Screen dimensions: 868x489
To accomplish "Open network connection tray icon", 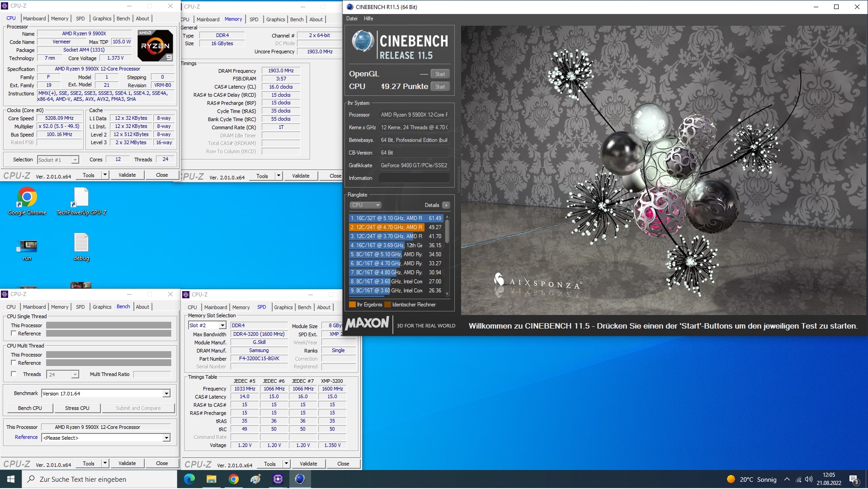I will (798, 480).
